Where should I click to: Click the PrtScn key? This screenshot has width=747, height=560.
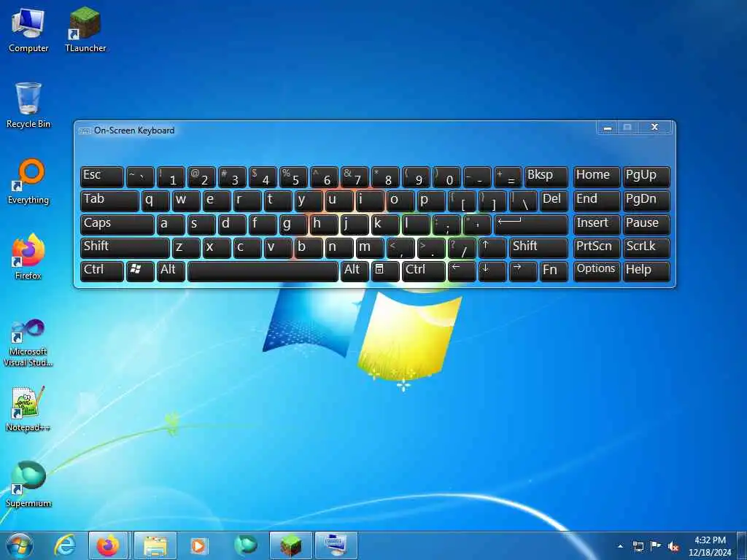click(x=597, y=248)
